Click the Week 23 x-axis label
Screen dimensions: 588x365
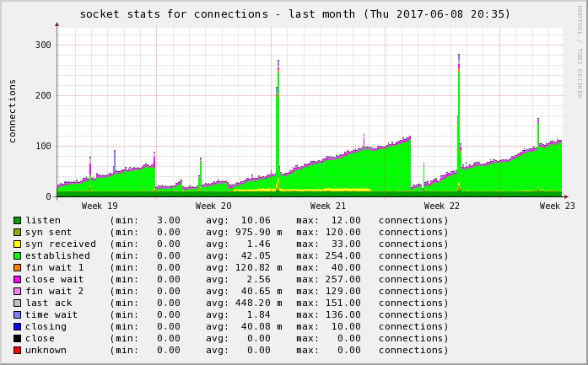[557, 206]
